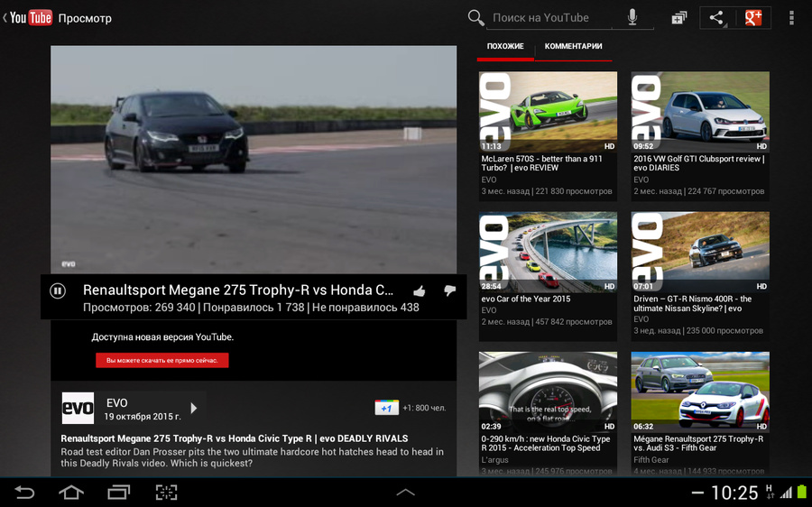Like video with thumbs up icon

point(420,291)
